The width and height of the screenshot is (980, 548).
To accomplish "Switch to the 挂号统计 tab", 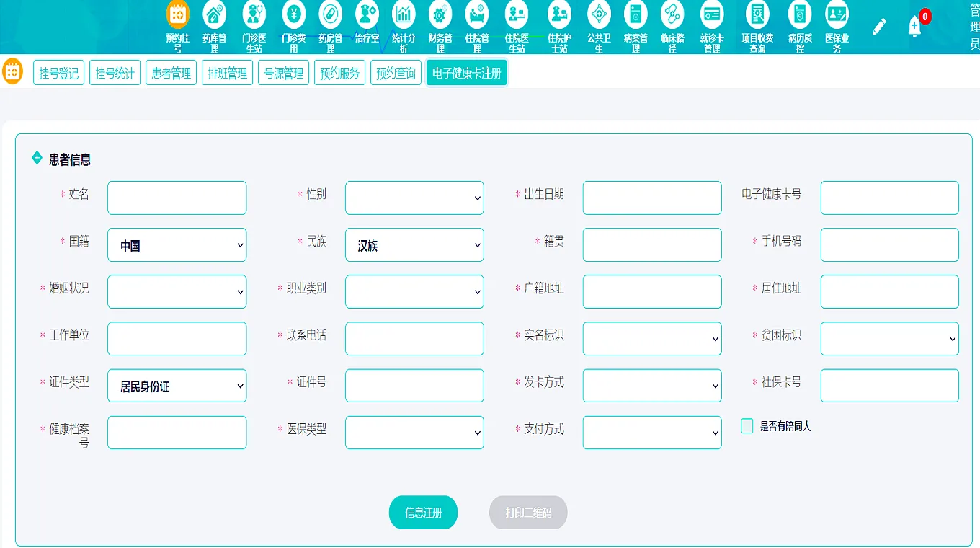I will click(x=115, y=73).
